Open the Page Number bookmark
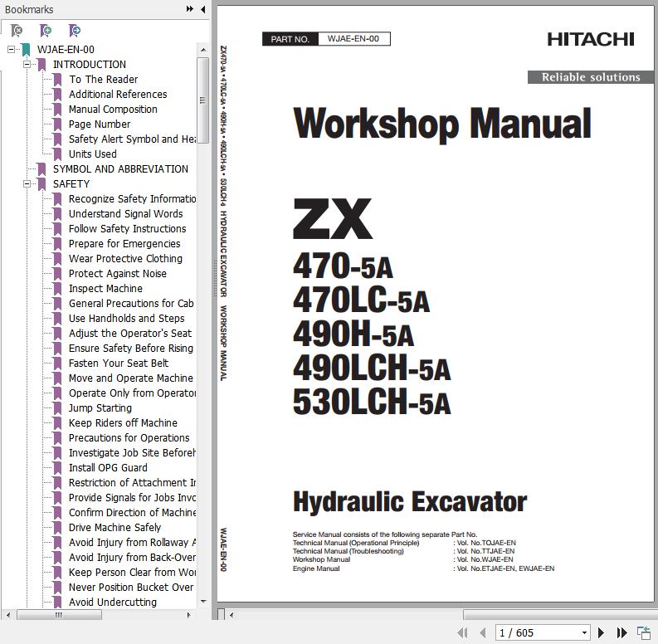 coord(100,124)
